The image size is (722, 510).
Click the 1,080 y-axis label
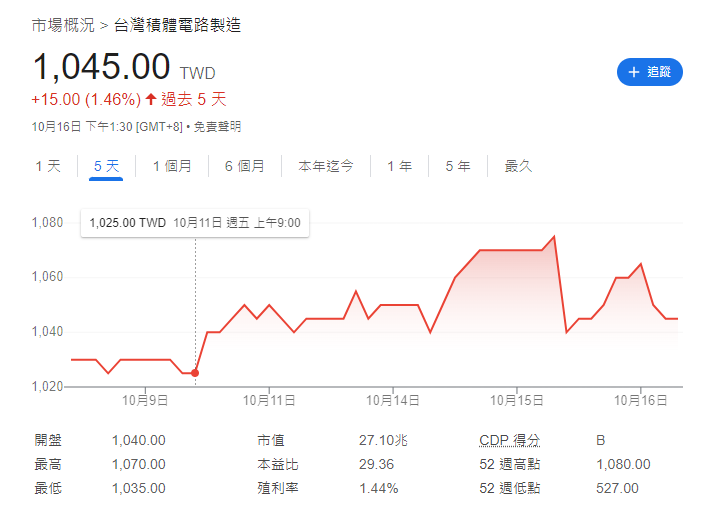pos(47,223)
